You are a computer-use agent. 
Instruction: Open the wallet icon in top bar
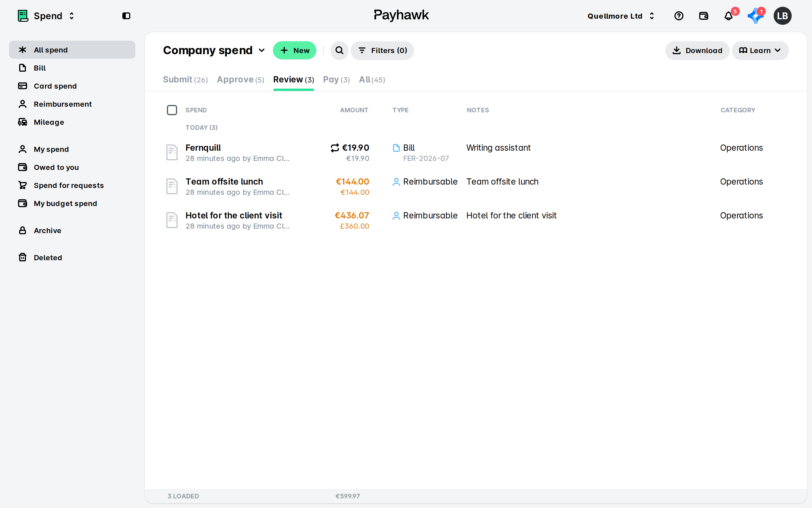[704, 16]
